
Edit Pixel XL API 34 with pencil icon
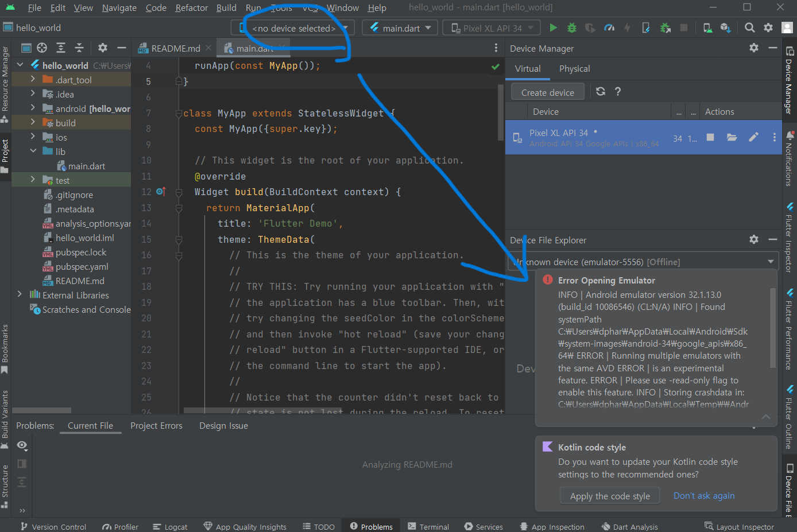tap(753, 137)
